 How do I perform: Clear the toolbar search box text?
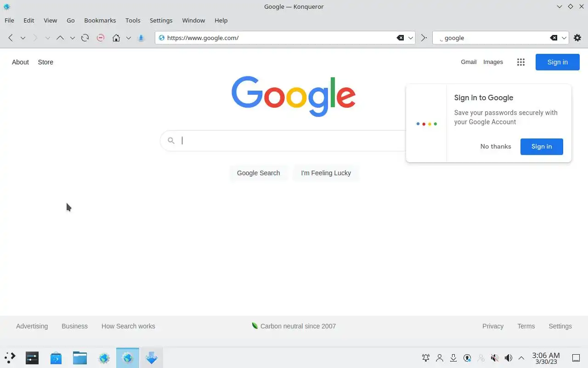coord(554,38)
